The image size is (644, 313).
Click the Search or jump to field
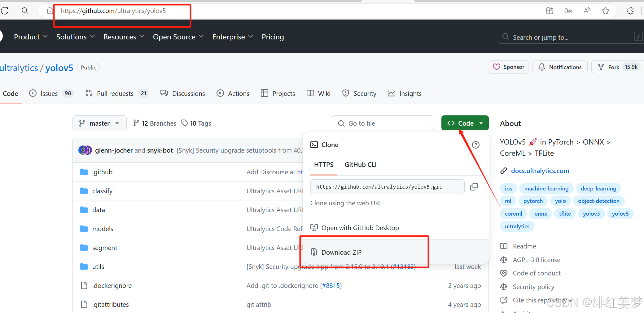pos(570,37)
